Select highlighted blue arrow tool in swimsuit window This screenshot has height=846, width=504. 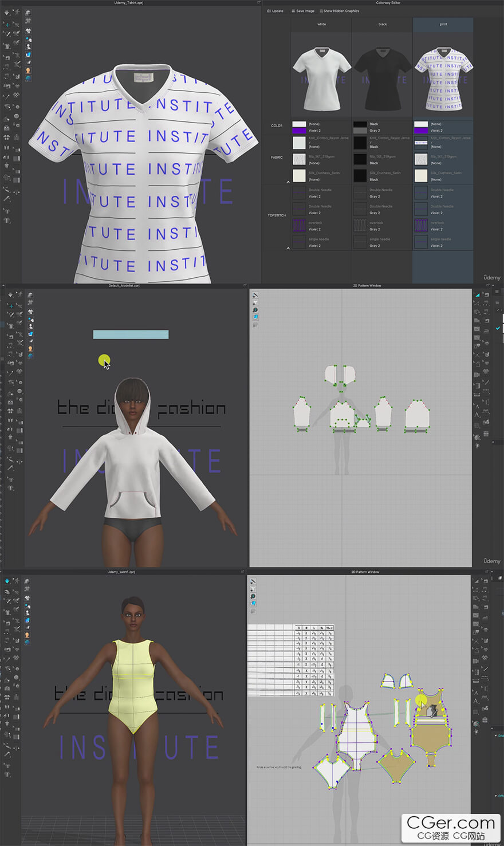click(7, 581)
